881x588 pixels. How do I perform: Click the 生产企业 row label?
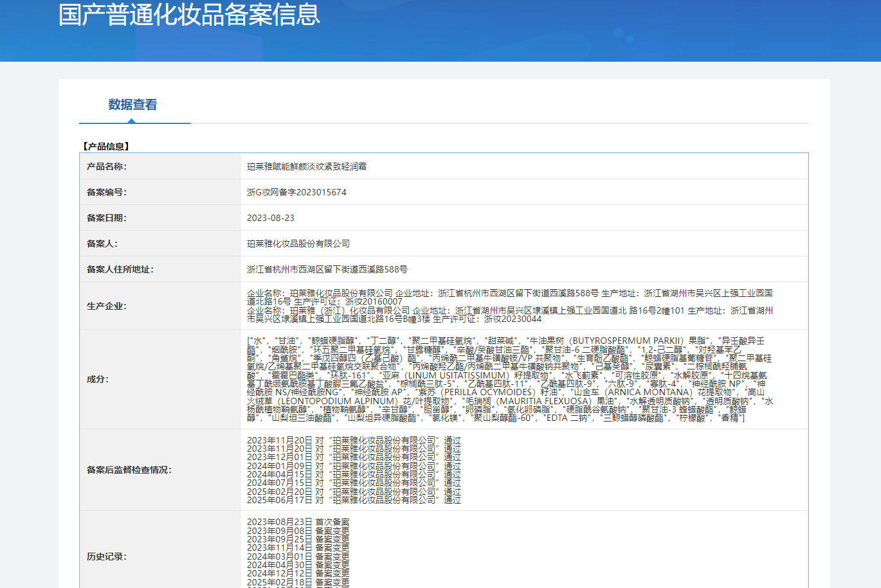pos(107,306)
